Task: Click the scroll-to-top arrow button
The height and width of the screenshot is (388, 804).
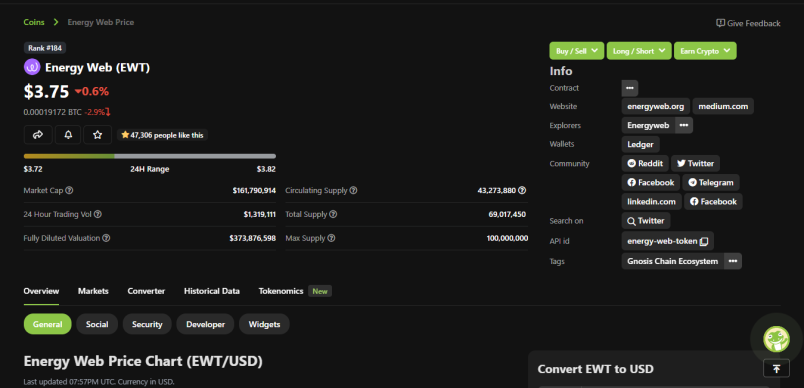Action: (776, 369)
